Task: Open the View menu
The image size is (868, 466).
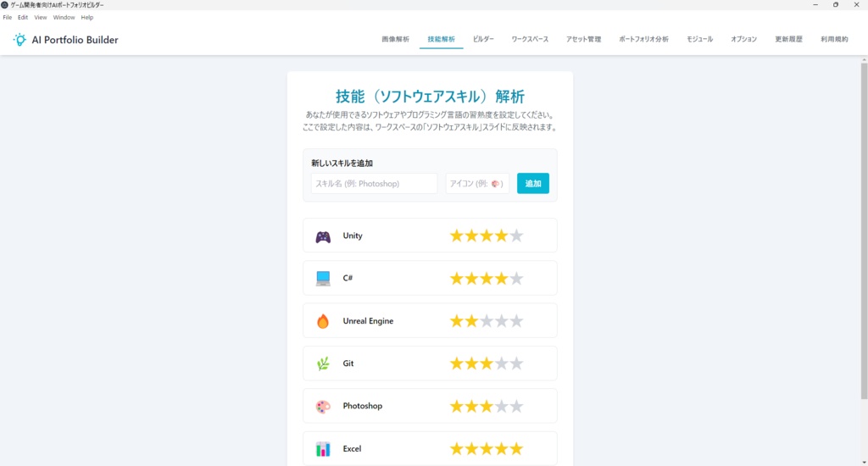Action: [x=41, y=17]
